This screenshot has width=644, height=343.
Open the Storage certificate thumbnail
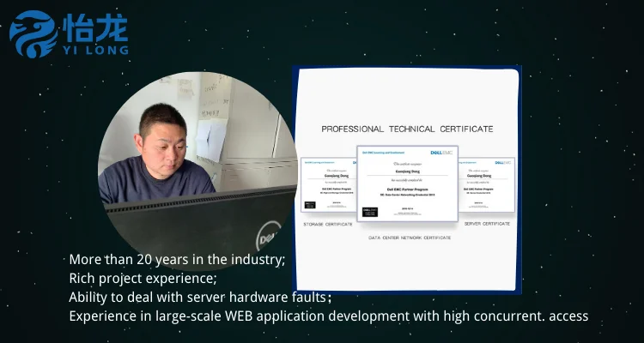328,184
